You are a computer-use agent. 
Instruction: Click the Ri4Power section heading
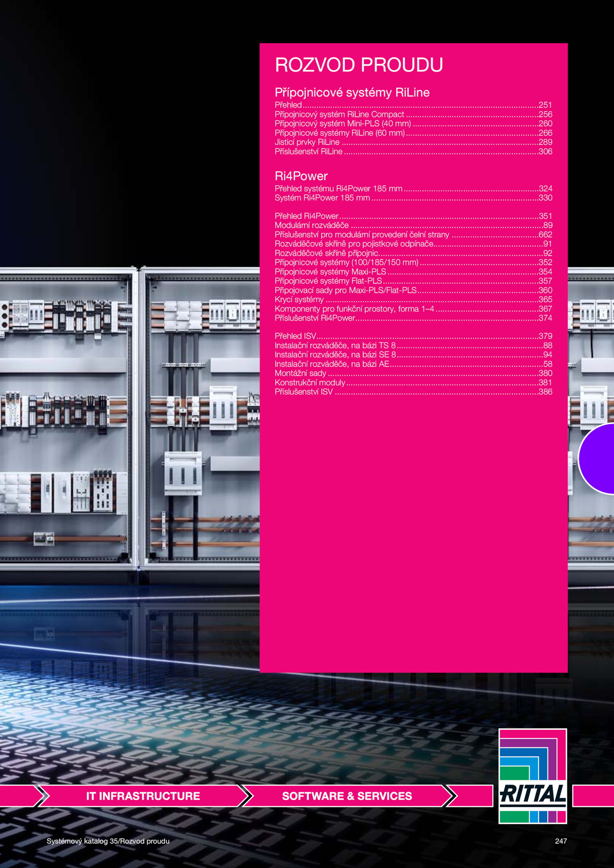301,176
